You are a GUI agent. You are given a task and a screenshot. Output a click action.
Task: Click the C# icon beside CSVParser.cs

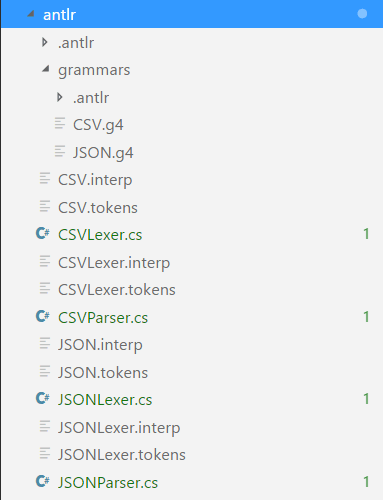point(43,316)
